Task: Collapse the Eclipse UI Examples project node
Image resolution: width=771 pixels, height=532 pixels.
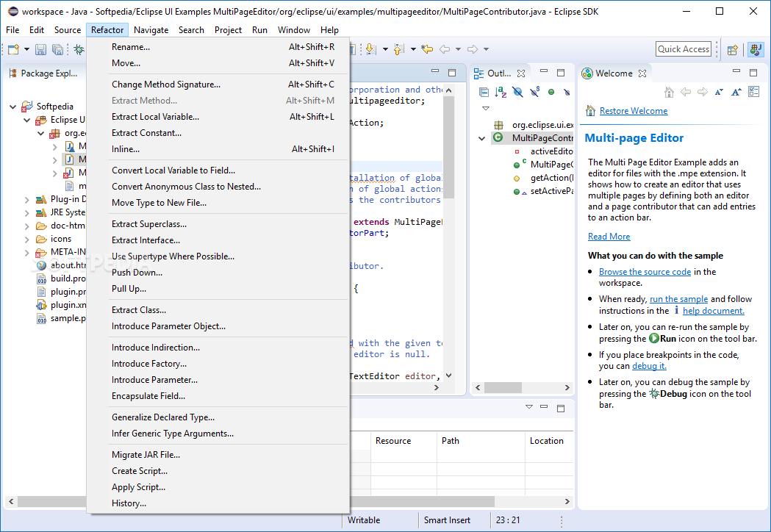Action: (27, 120)
